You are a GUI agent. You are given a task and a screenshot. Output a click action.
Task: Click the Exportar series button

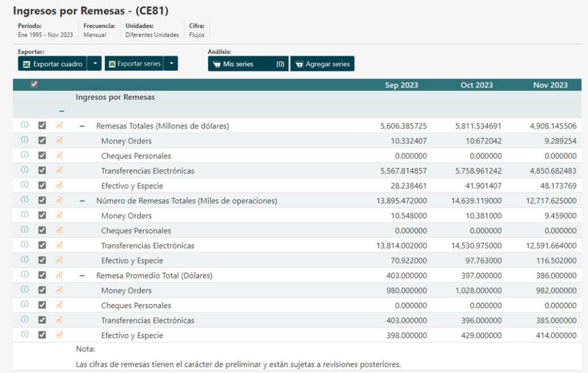134,64
